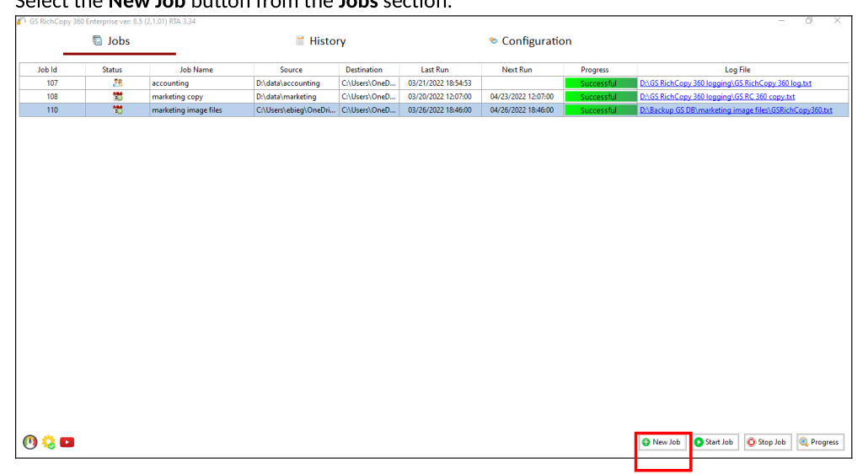Click status icon of accounting job
868x474 pixels.
point(117,83)
